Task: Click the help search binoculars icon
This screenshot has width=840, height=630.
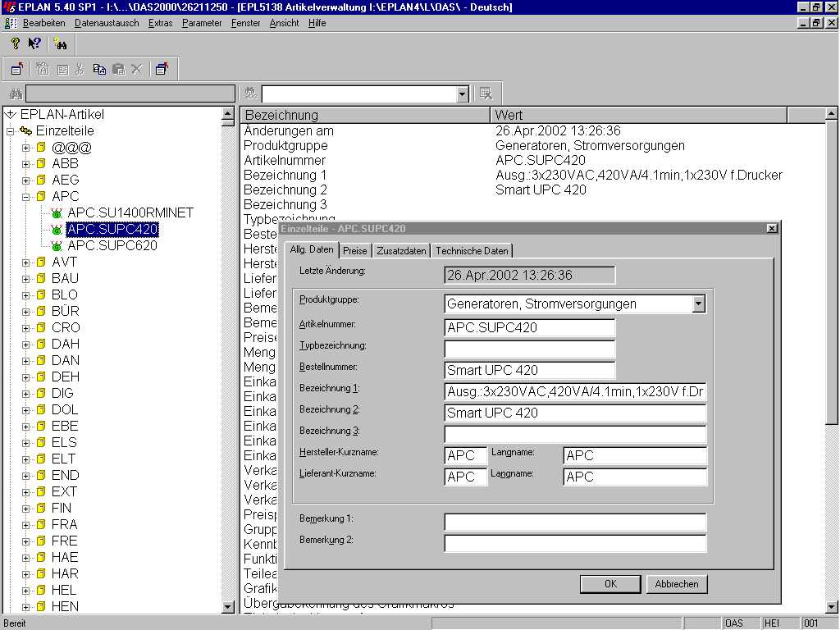Action: 60,44
